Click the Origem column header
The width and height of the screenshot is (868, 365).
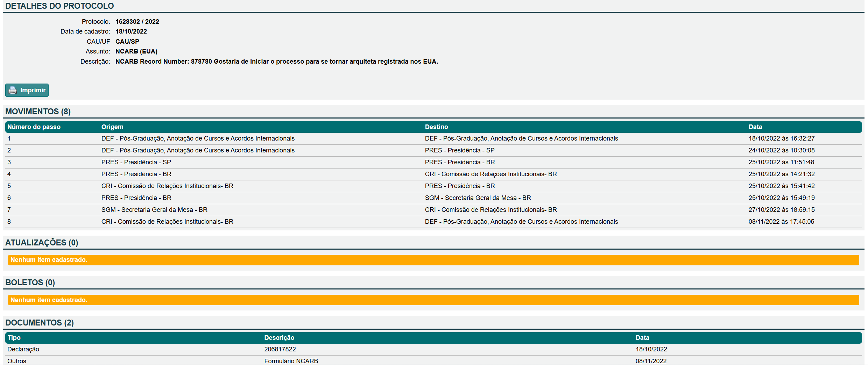point(112,127)
